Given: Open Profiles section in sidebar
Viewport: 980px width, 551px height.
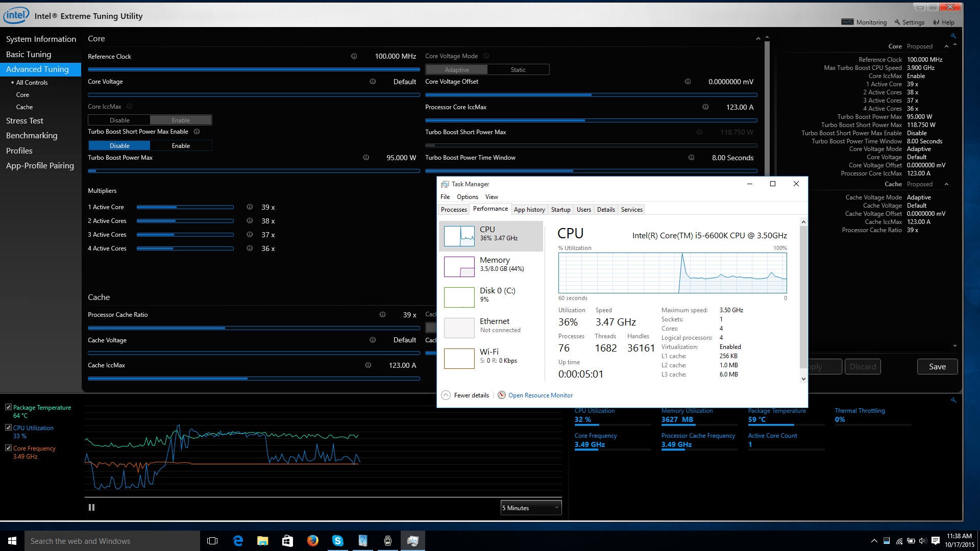Looking at the screenshot, I should pyautogui.click(x=19, y=151).
